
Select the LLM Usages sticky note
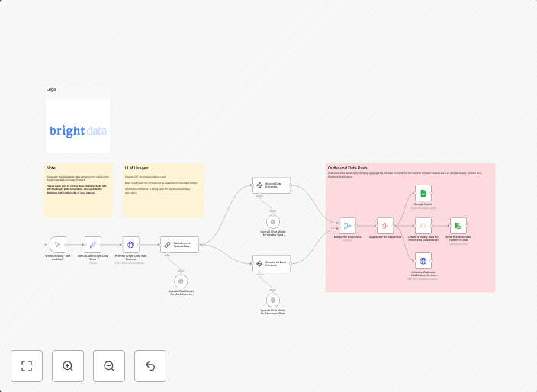[x=163, y=191]
